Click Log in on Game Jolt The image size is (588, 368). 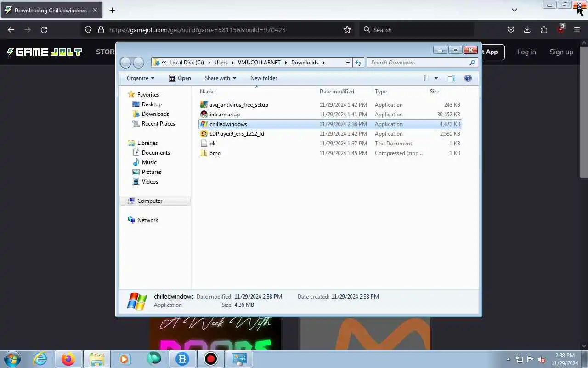pyautogui.click(x=526, y=52)
